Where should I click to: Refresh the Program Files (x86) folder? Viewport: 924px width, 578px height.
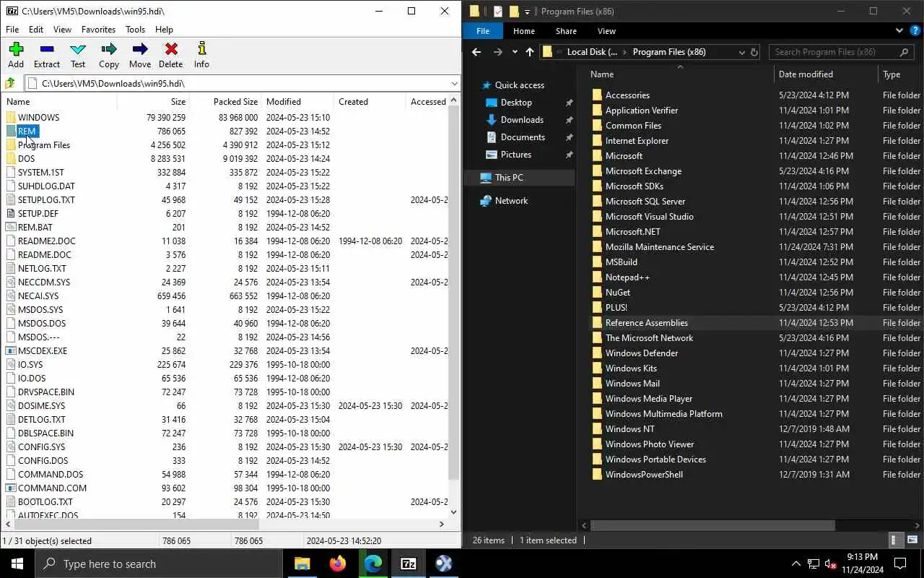754,52
